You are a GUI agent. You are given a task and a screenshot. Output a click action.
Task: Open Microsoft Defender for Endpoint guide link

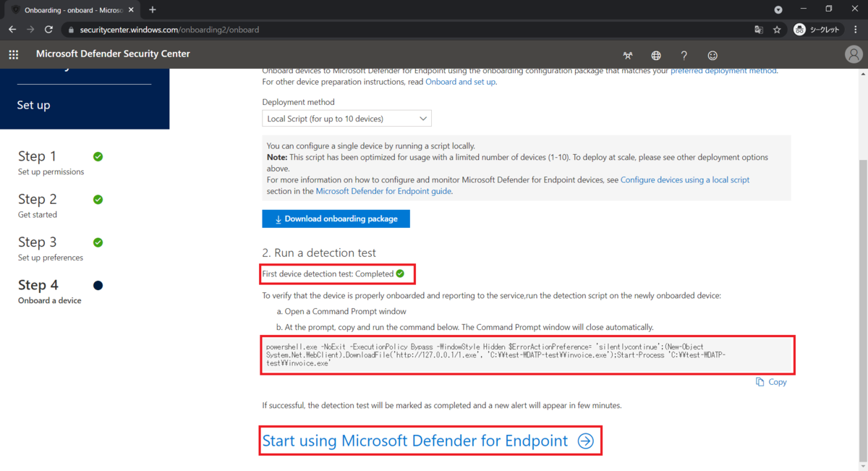coord(383,191)
